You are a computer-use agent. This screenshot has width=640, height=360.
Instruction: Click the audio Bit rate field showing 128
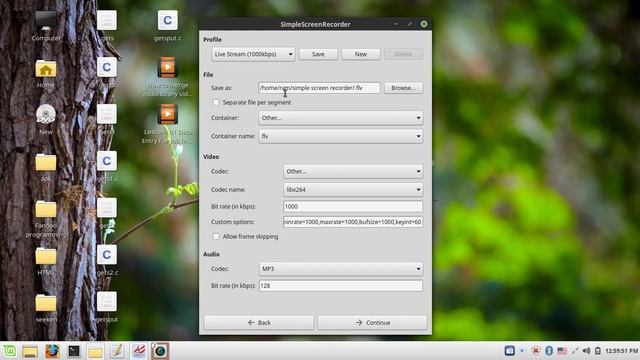click(340, 285)
